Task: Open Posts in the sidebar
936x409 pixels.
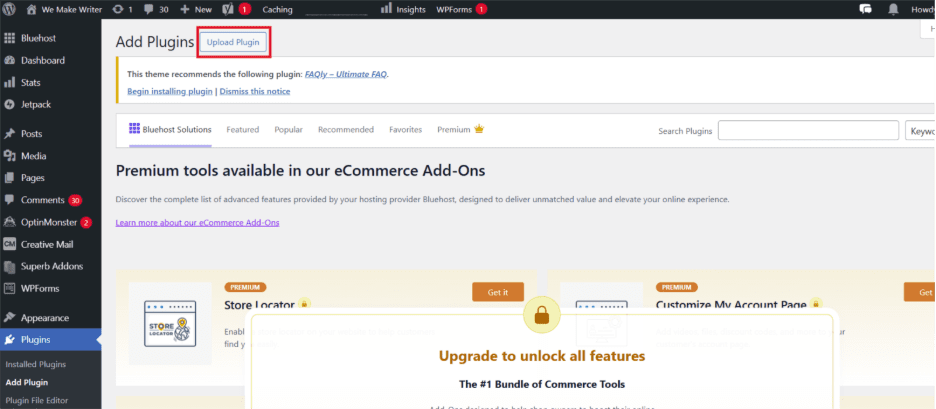Action: click(51, 134)
